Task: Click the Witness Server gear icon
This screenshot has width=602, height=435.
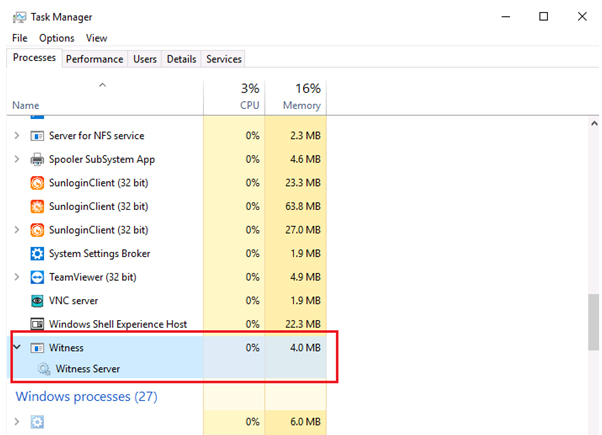Action: [x=43, y=369]
